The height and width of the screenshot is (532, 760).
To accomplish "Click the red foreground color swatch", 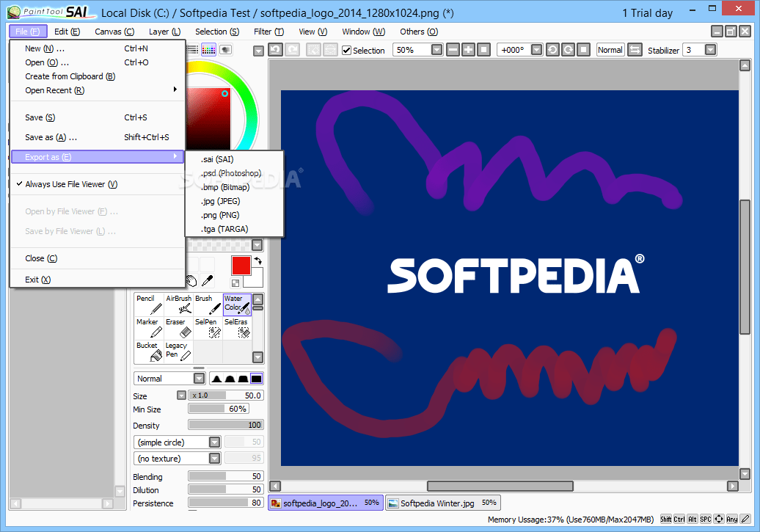I will click(241, 266).
